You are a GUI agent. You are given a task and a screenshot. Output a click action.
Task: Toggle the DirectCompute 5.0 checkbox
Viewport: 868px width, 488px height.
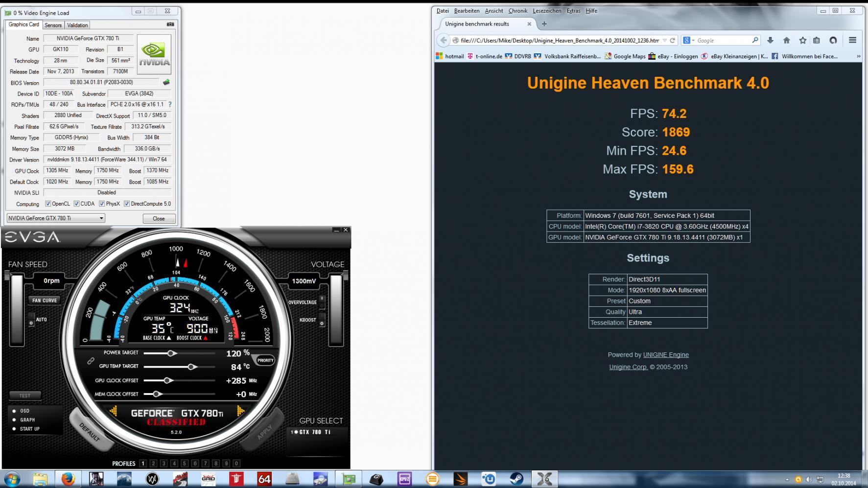[x=127, y=204]
